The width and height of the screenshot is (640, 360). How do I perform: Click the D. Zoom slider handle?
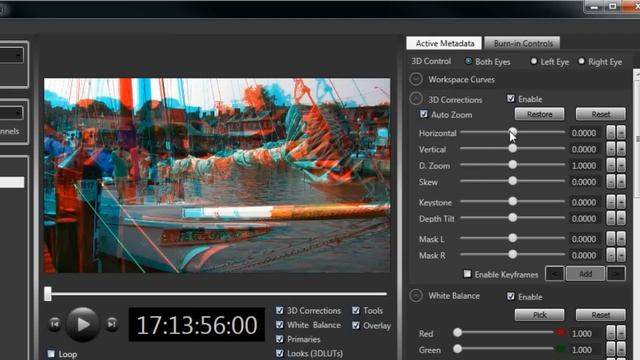point(513,164)
